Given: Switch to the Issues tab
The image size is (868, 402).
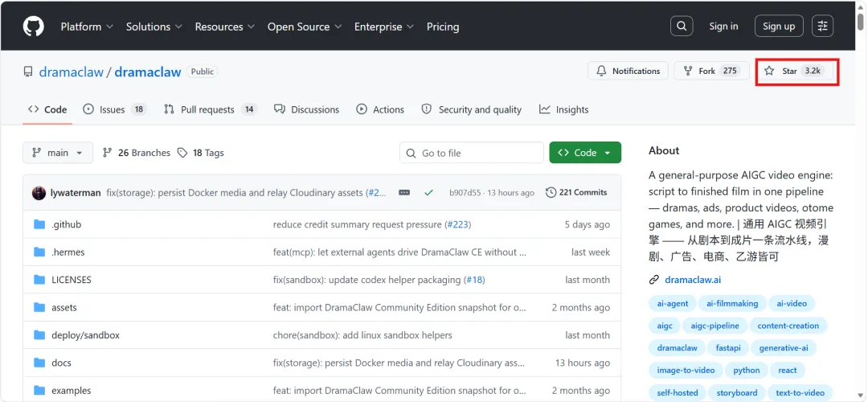Looking at the screenshot, I should tap(115, 109).
